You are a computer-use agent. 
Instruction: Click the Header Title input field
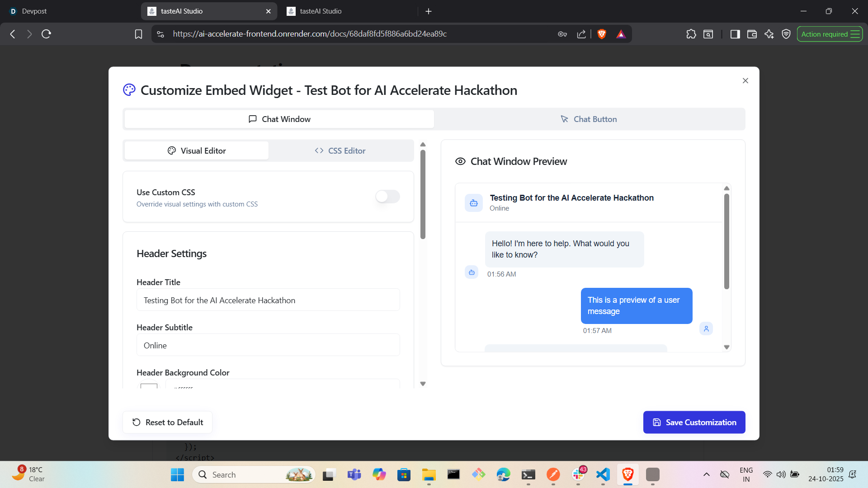point(268,300)
